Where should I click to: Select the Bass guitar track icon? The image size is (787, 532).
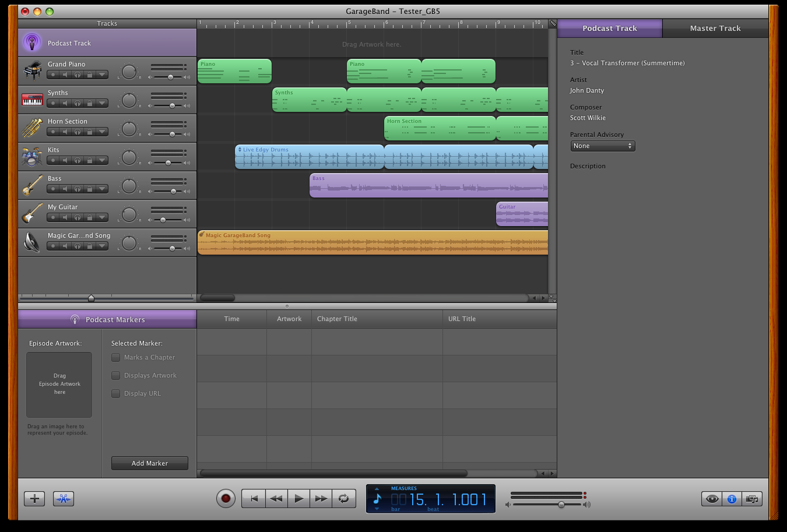click(x=32, y=185)
